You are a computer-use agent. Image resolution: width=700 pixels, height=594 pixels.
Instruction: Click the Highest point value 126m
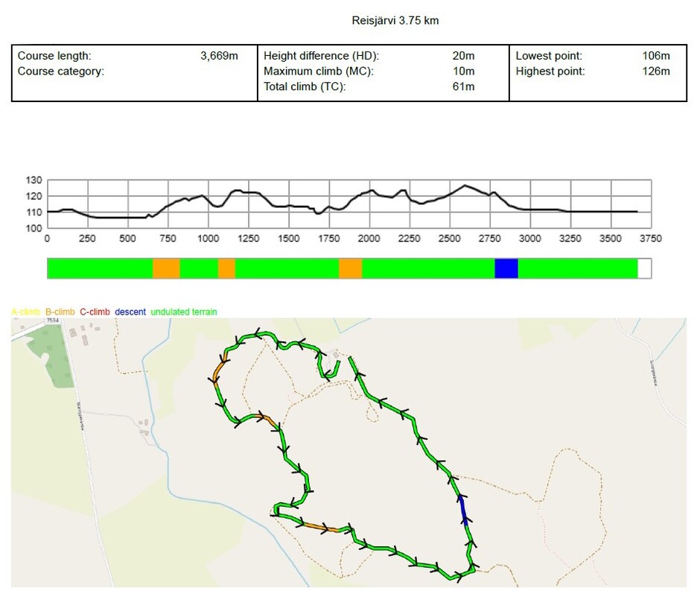655,72
